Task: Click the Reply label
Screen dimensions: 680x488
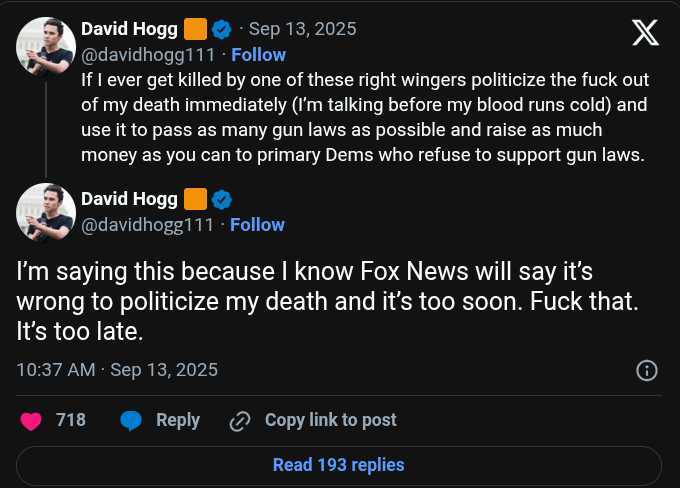Action: 178,421
